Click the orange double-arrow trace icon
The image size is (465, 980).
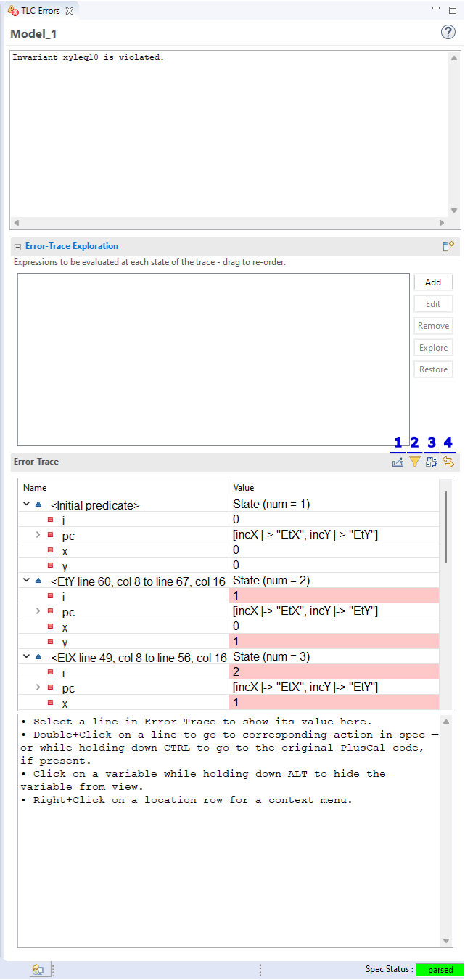[x=448, y=462]
